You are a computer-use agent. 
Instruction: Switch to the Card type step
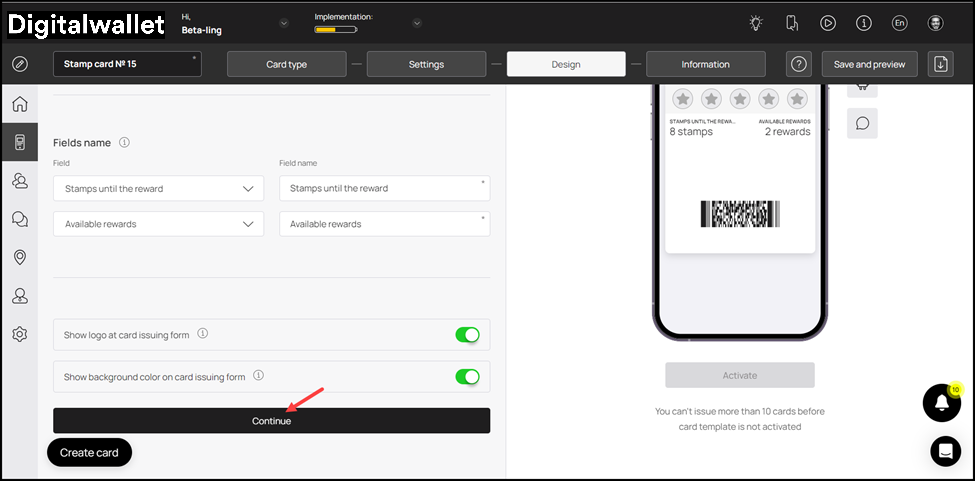(287, 64)
